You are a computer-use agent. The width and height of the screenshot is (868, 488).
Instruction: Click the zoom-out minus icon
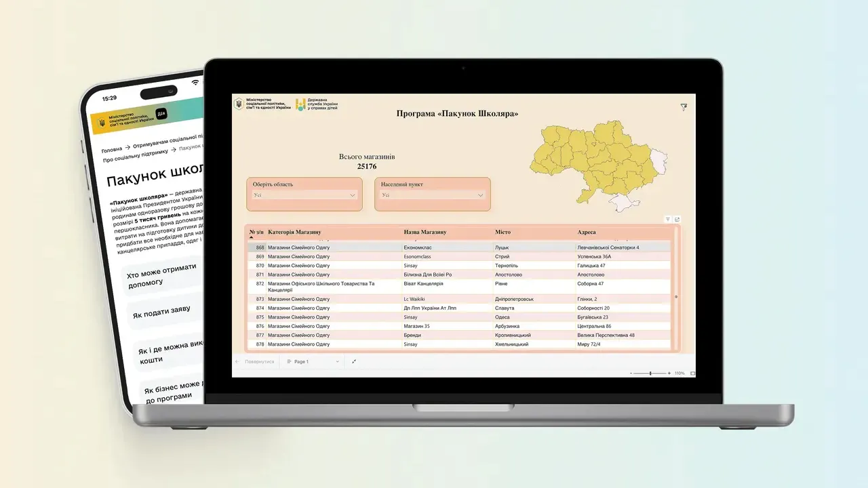point(631,373)
